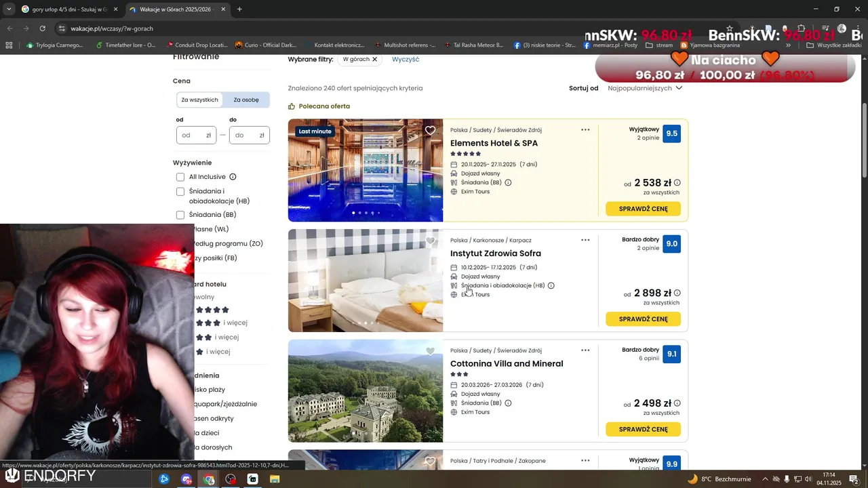Click the maximum price 'do' input field
868x488 pixels.
[x=250, y=135]
